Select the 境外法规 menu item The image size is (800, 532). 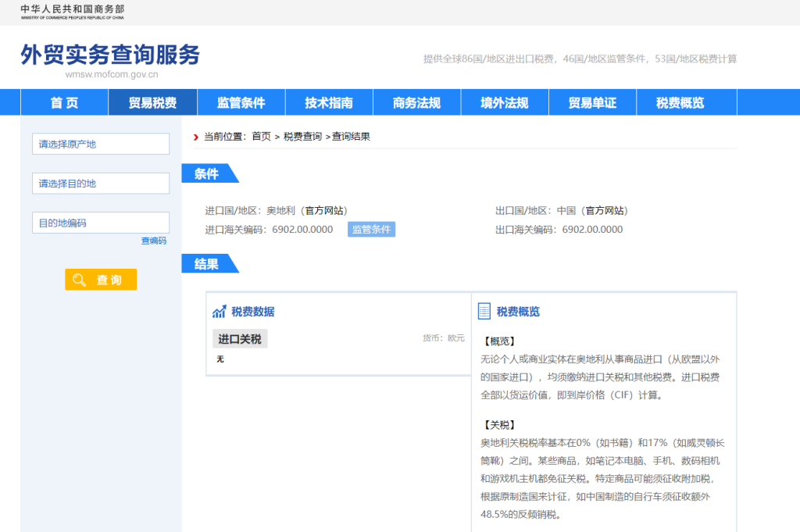[x=505, y=102]
